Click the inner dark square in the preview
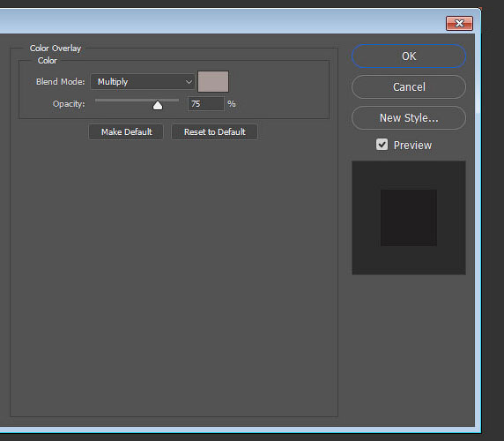 point(409,218)
